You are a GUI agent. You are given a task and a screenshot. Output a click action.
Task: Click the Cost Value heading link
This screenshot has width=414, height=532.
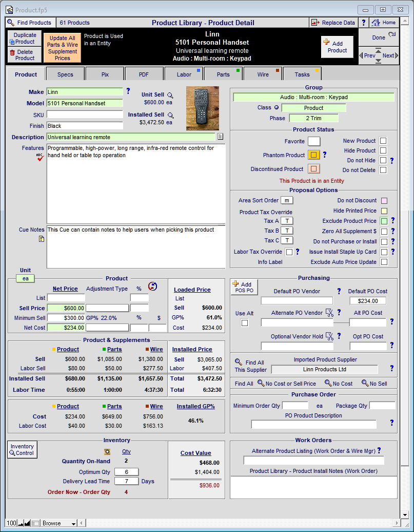195,453
